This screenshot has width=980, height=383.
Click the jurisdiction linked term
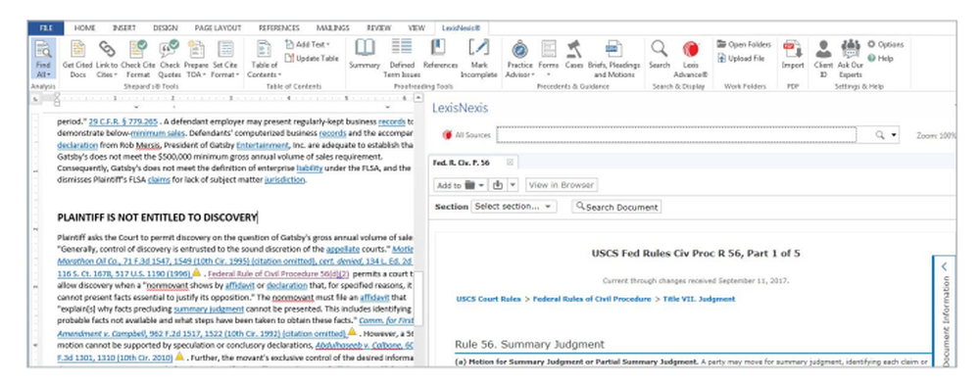[x=285, y=180]
